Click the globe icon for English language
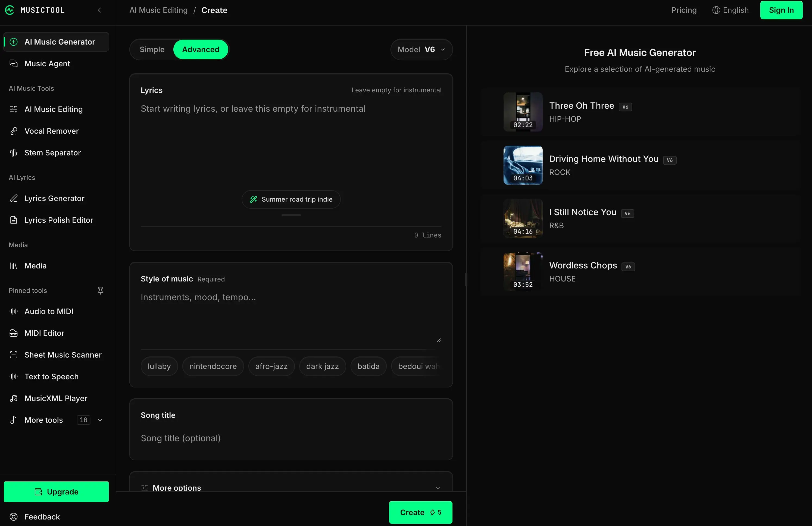The height and width of the screenshot is (526, 812). pos(716,10)
